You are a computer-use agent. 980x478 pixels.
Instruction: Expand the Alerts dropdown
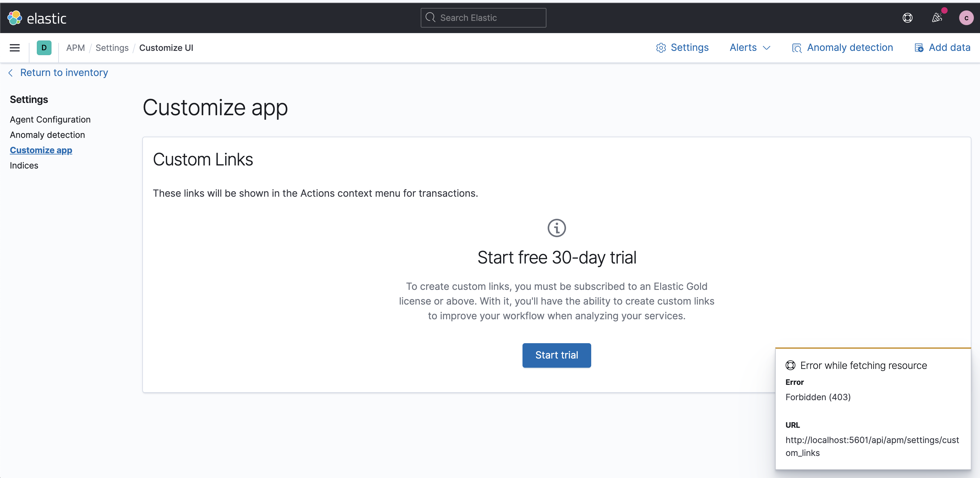tap(750, 48)
